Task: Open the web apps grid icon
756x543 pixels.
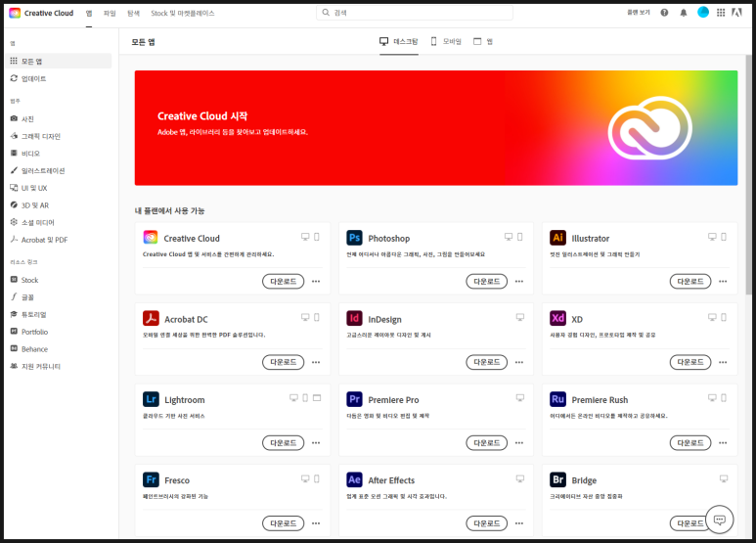Action: [721, 13]
